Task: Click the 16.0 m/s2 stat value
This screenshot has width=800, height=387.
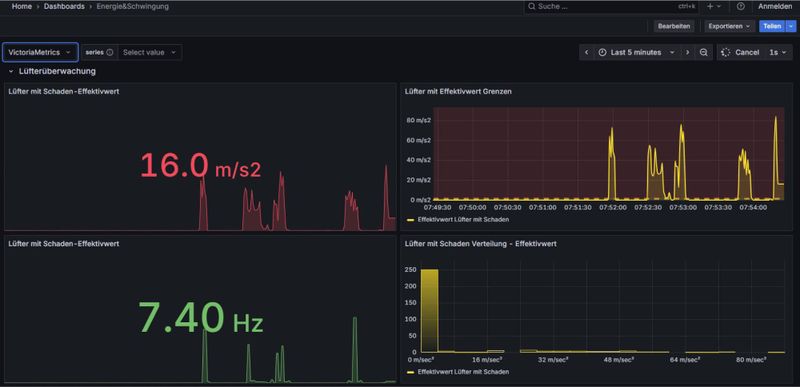Action: point(201,166)
